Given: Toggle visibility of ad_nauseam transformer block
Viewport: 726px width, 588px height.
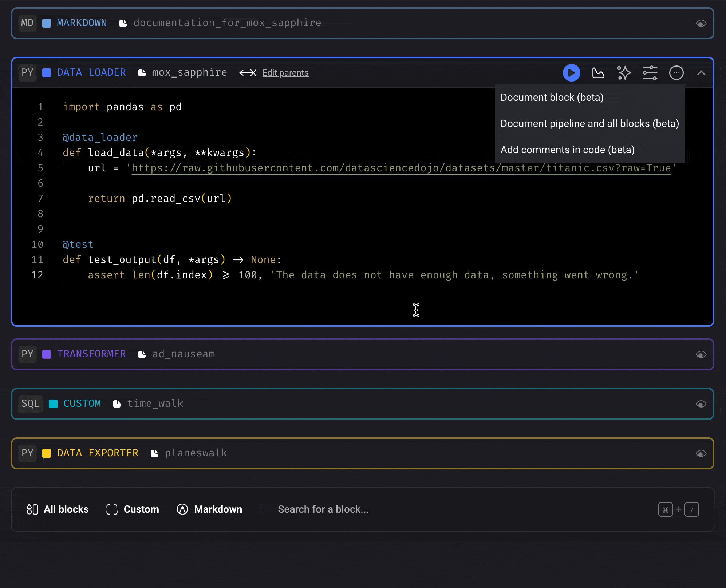Looking at the screenshot, I should (701, 354).
